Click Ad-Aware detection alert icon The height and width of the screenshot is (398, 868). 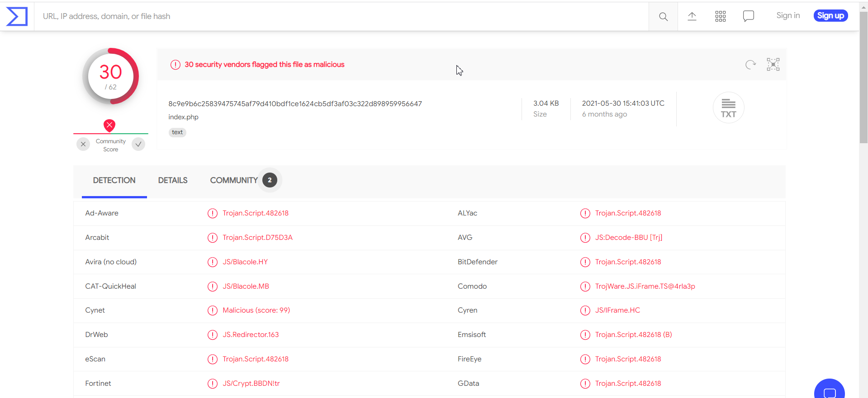(213, 213)
